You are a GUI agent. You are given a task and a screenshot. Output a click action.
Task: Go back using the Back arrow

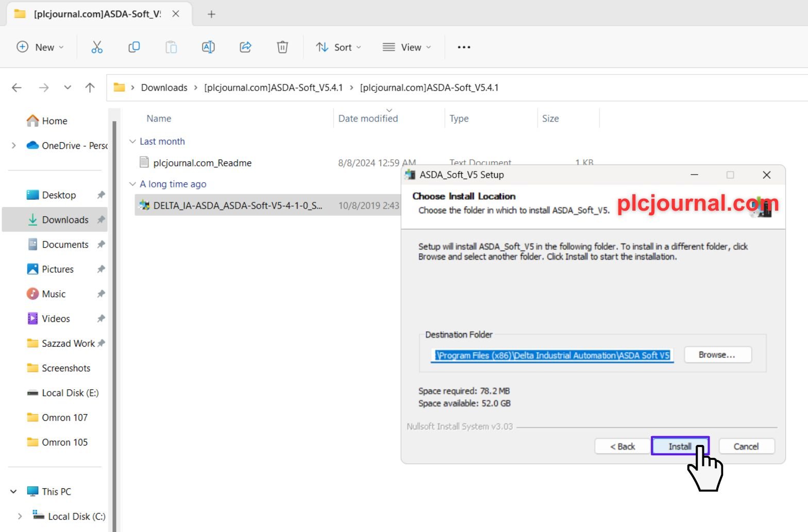tap(17, 88)
